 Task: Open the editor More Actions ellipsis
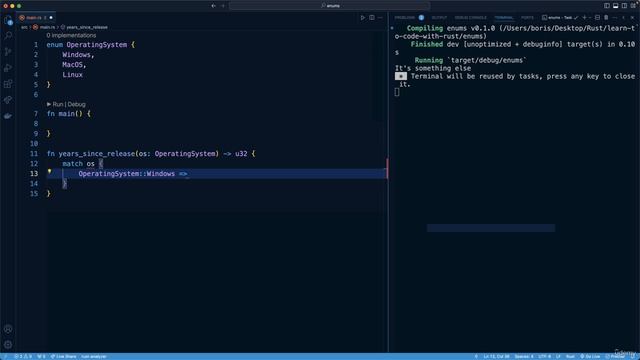[x=380, y=18]
